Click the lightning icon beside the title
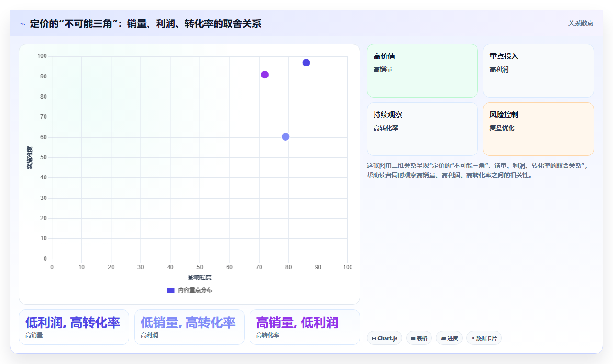 click(x=23, y=24)
